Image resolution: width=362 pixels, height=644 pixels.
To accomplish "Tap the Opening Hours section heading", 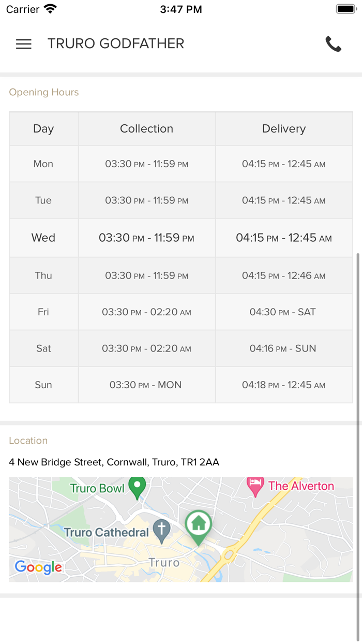I will click(x=44, y=92).
